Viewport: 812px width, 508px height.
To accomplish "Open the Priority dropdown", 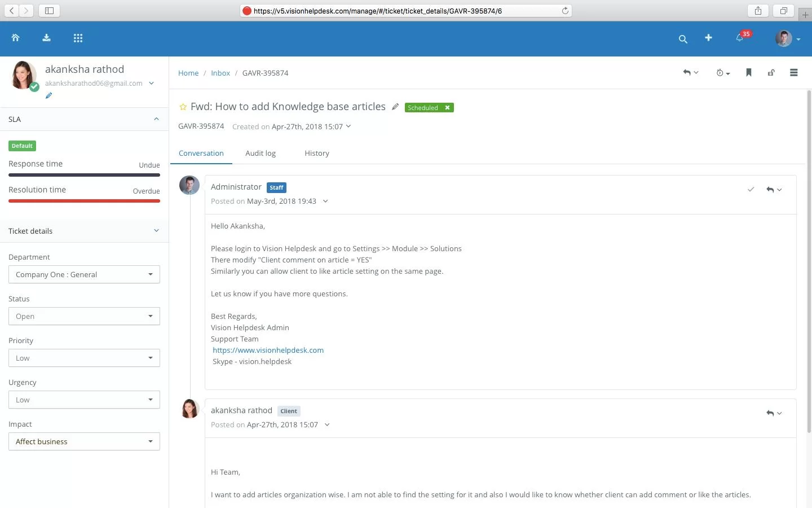I will [84, 358].
